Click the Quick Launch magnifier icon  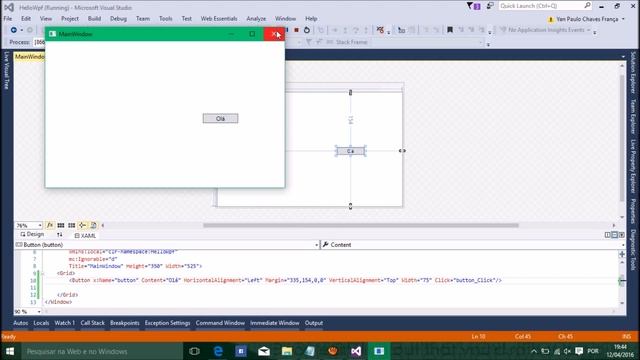pos(587,6)
